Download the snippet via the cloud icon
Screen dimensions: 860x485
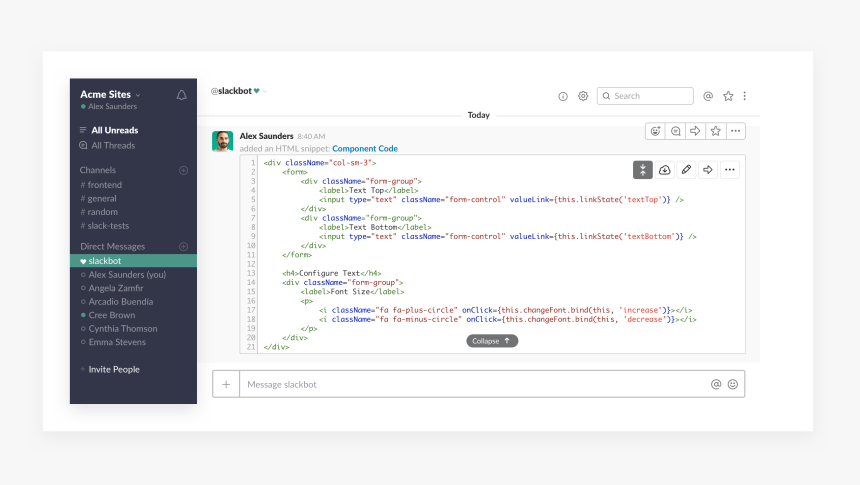(x=665, y=170)
